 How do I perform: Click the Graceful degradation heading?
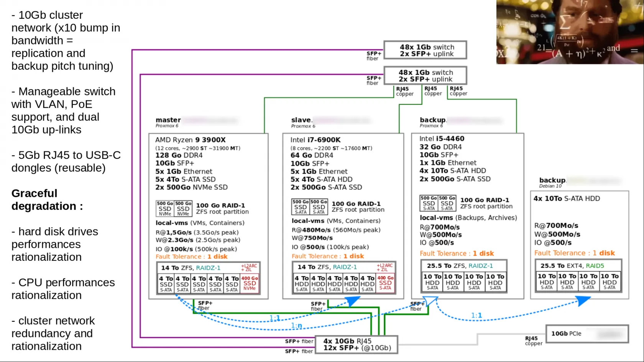tap(47, 200)
